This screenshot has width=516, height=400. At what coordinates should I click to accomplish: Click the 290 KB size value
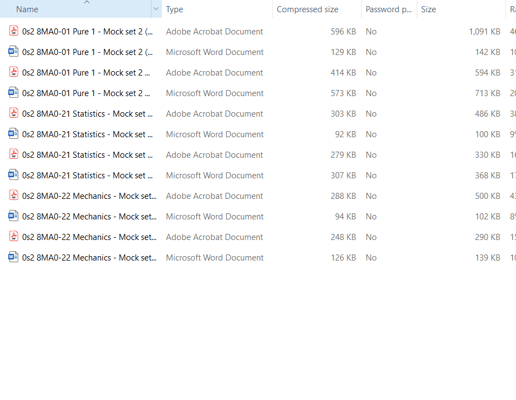[488, 237]
